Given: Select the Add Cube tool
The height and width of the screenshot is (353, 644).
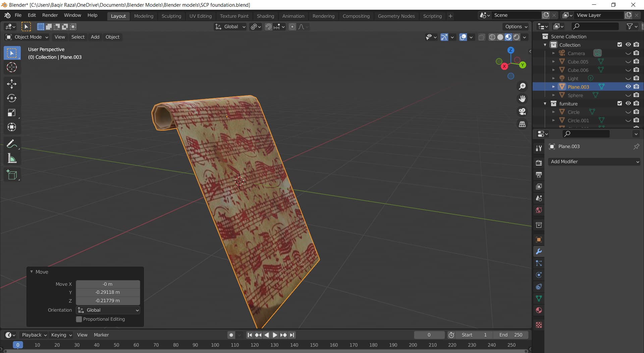Looking at the screenshot, I should click(x=12, y=174).
